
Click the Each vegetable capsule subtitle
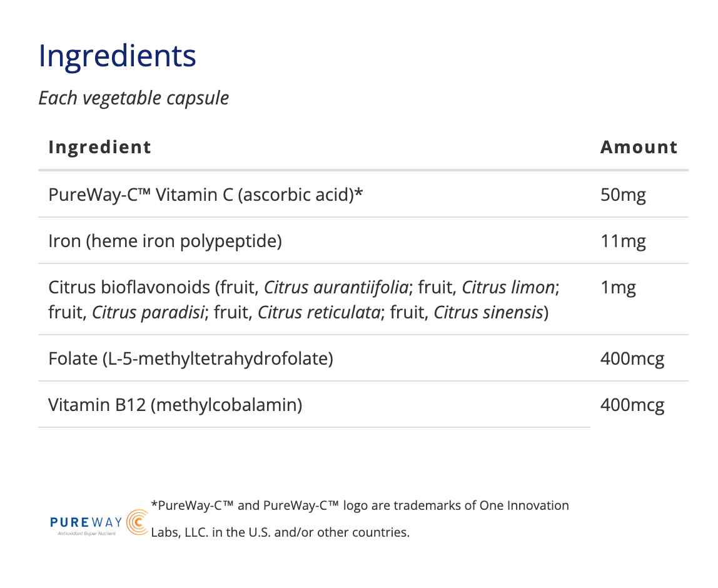(x=134, y=98)
